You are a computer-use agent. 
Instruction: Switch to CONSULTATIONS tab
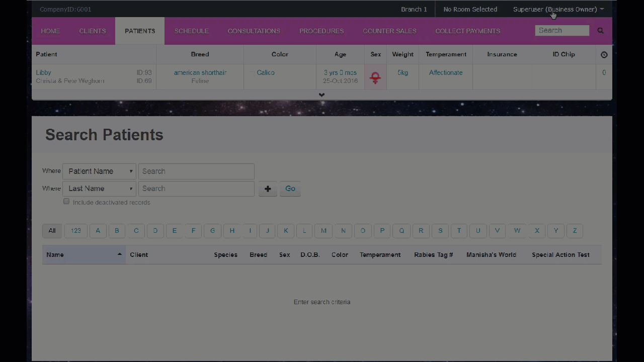[x=254, y=31]
